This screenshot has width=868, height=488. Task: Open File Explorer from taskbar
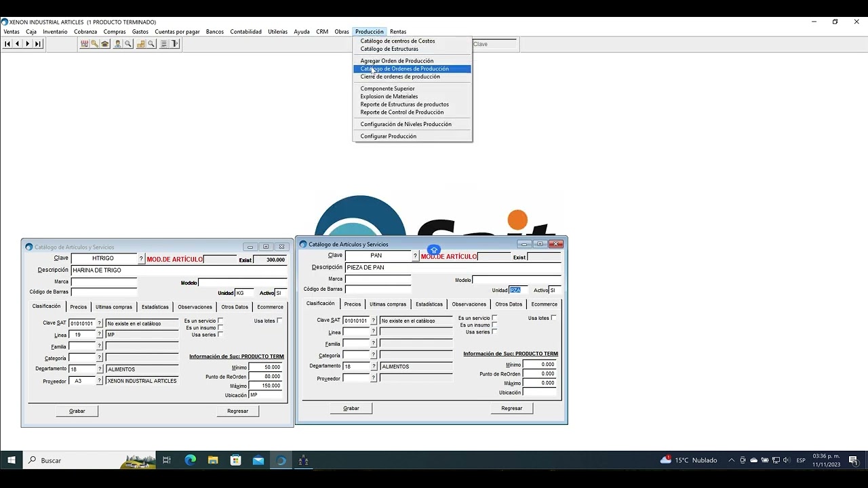[x=213, y=460]
